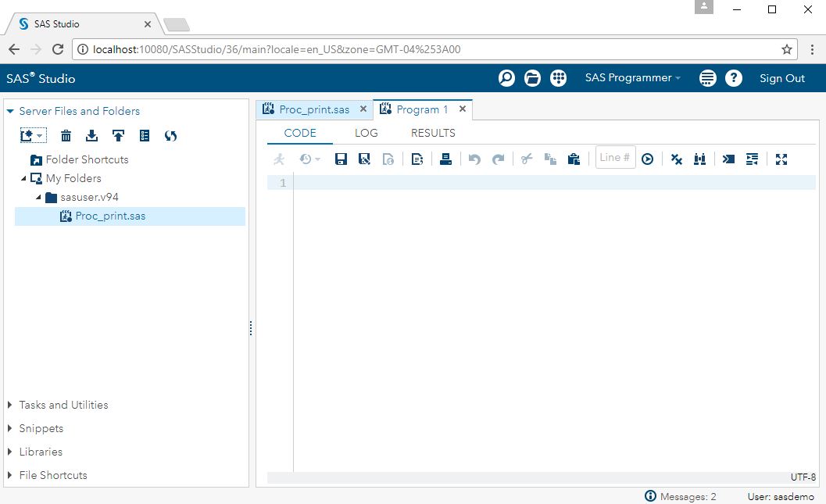Open the dotted grid icon in the SAS header
The image size is (826, 504).
(x=559, y=78)
